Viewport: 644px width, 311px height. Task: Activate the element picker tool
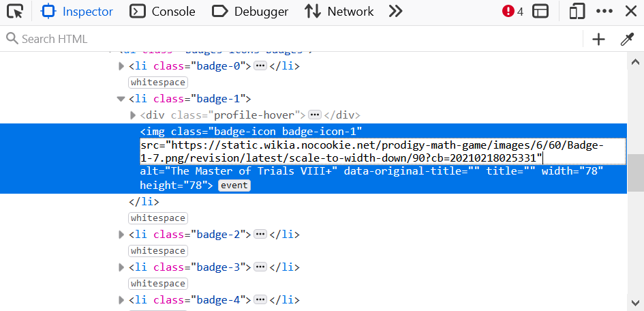[x=15, y=12]
